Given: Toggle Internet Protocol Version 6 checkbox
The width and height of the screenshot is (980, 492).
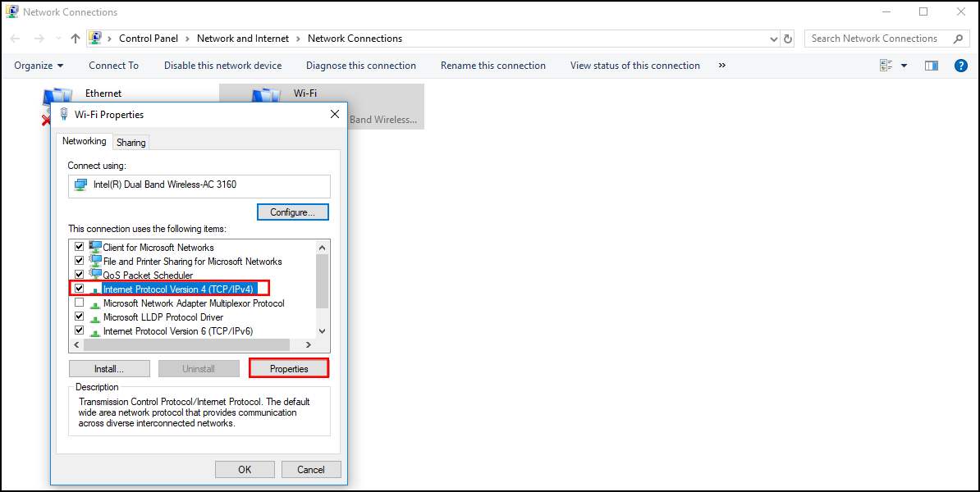Looking at the screenshot, I should point(79,330).
